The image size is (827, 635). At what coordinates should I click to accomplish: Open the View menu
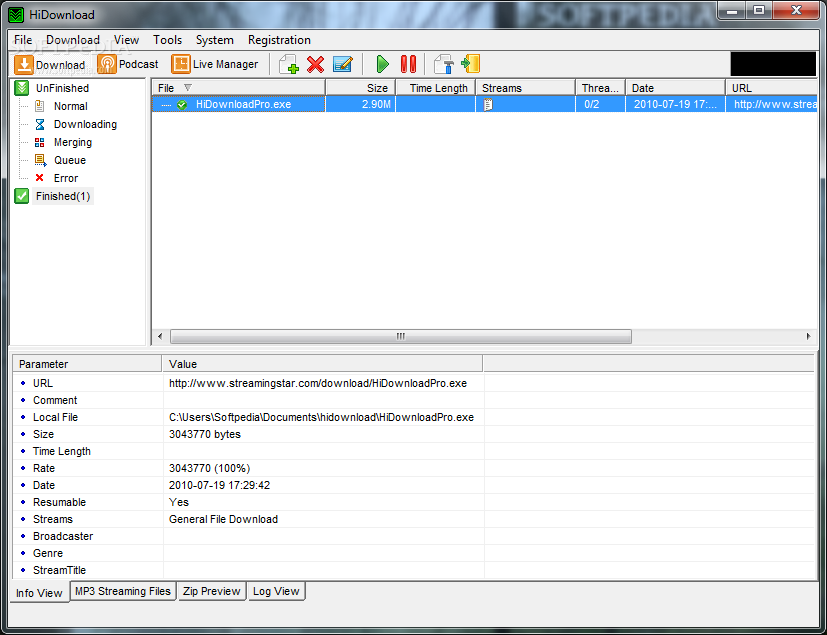coord(126,40)
